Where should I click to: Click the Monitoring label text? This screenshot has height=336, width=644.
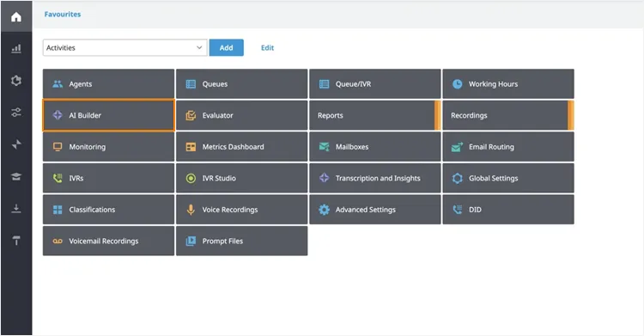(x=87, y=147)
